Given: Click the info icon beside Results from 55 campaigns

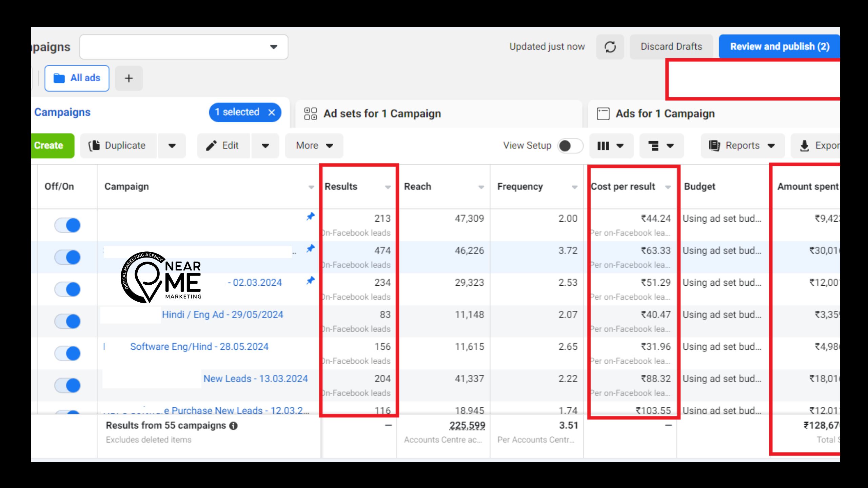Looking at the screenshot, I should [233, 426].
